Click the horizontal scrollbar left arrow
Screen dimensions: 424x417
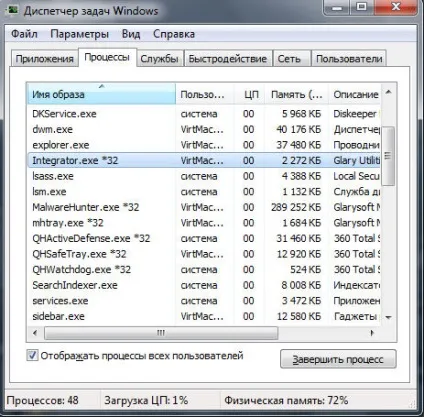pyautogui.click(x=35, y=332)
